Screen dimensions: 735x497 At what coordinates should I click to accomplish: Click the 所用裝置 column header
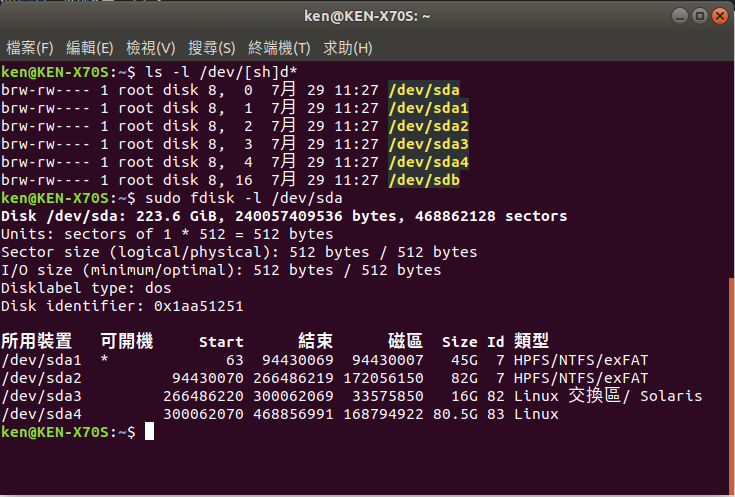[37, 341]
